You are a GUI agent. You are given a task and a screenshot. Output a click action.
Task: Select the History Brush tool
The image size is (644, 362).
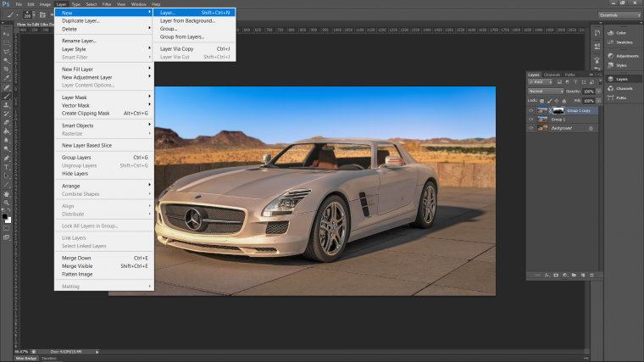6,114
